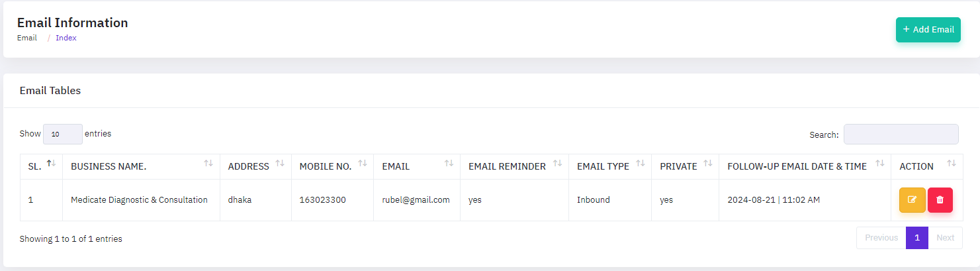Viewport: 980px width, 271px height.
Task: Sort by Action column arrows icon
Action: [952, 164]
